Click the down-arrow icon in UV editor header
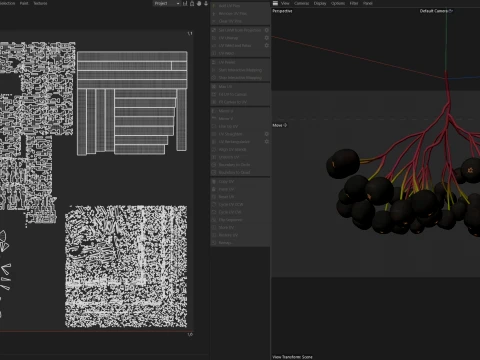 tap(206, 3)
